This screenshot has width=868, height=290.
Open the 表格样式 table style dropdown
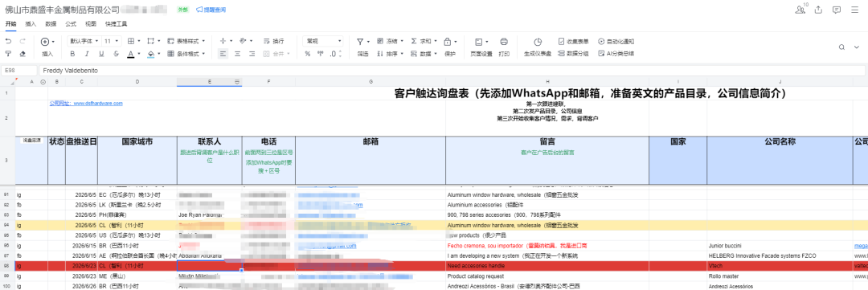pyautogui.click(x=186, y=42)
